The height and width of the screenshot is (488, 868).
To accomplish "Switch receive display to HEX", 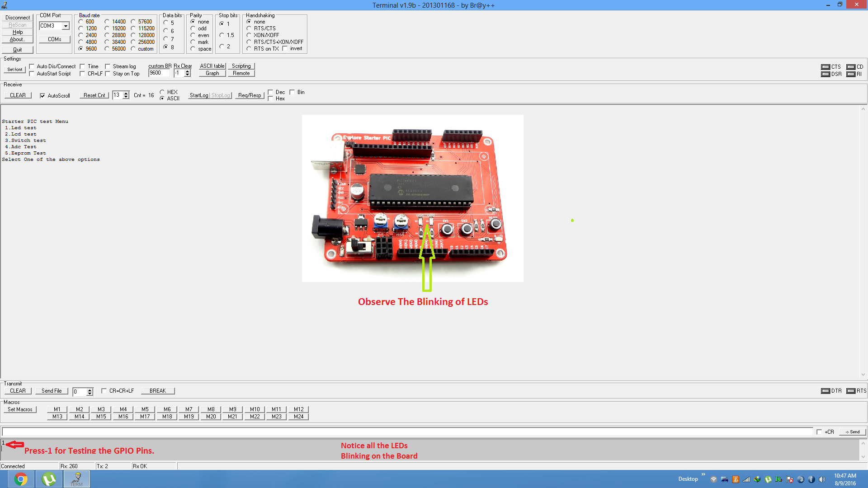I will click(x=162, y=92).
